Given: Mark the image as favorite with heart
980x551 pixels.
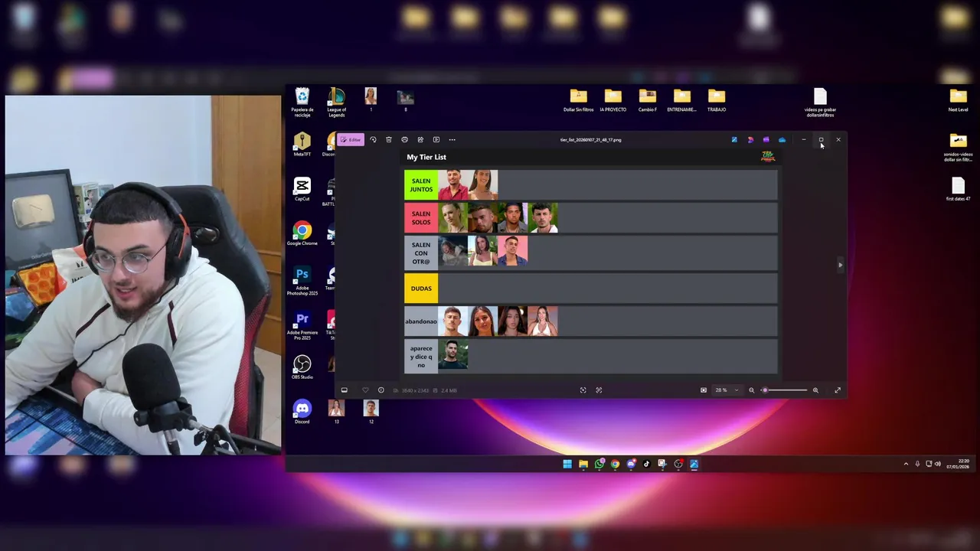Looking at the screenshot, I should tap(365, 390).
